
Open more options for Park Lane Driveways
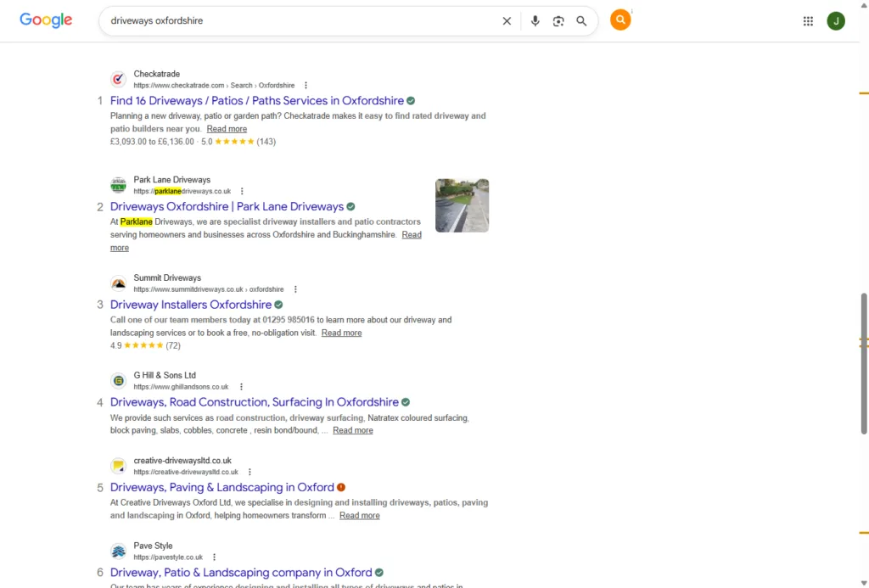click(242, 191)
